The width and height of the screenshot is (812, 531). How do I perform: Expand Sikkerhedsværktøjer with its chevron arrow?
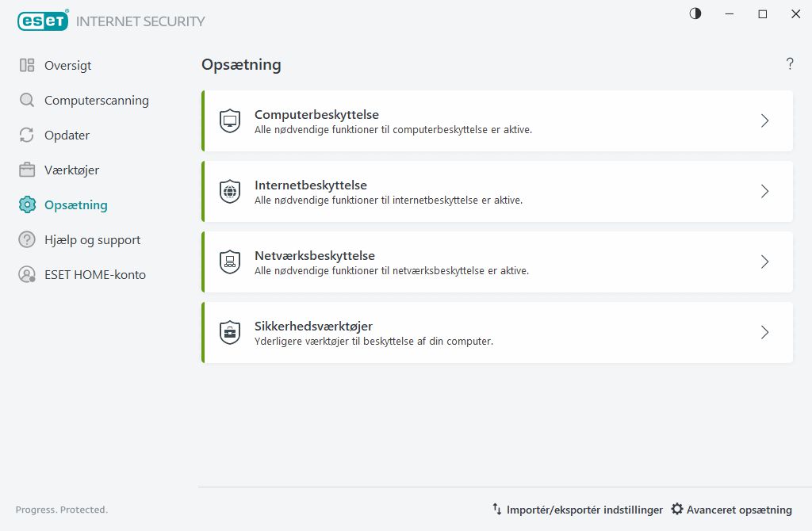pos(764,333)
